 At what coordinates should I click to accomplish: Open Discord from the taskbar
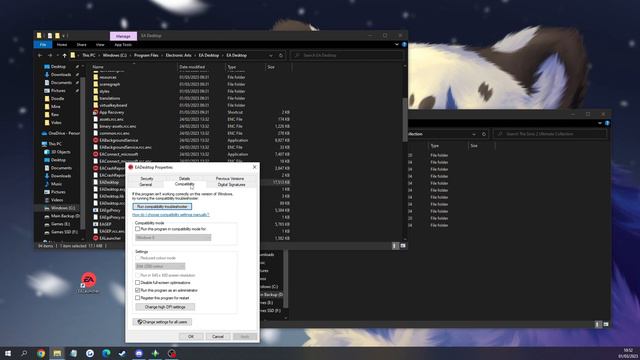139,353
